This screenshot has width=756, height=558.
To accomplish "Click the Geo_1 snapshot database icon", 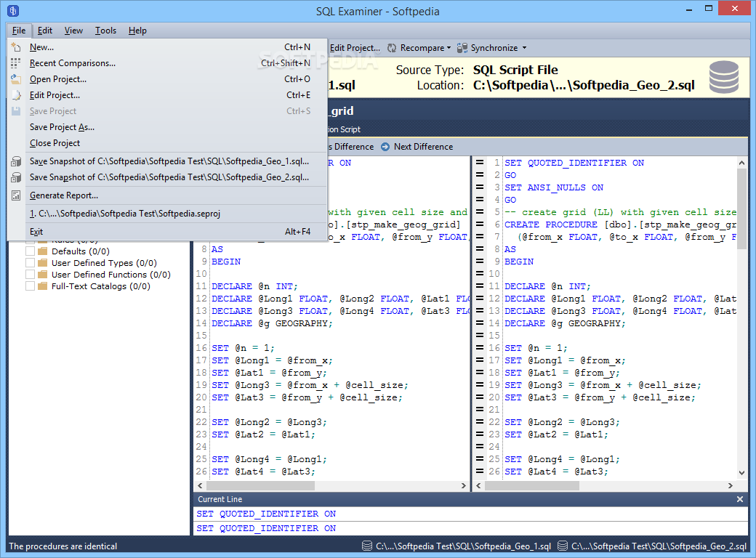I will 16,161.
